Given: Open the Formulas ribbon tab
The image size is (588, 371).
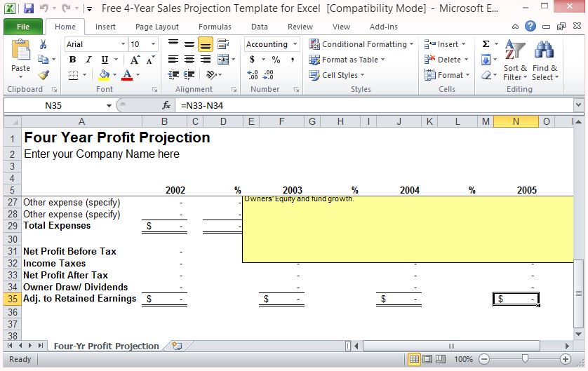Looking at the screenshot, I should pyautogui.click(x=215, y=27).
